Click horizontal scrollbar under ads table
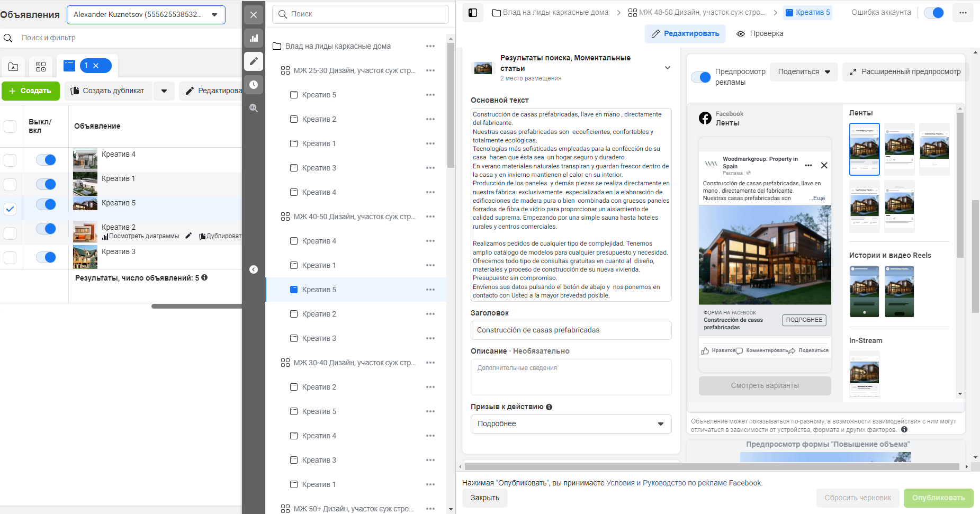This screenshot has width=980, height=514. pyautogui.click(x=196, y=306)
